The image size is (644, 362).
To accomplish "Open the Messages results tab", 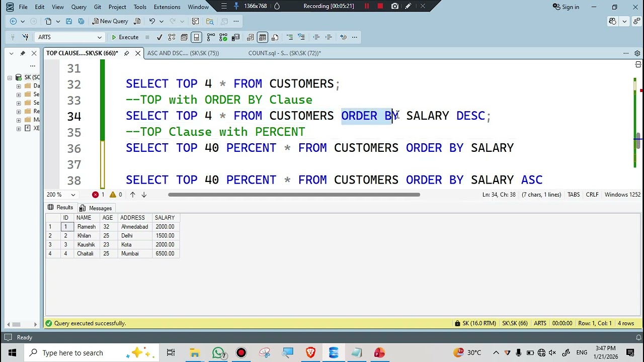I will point(96,208).
